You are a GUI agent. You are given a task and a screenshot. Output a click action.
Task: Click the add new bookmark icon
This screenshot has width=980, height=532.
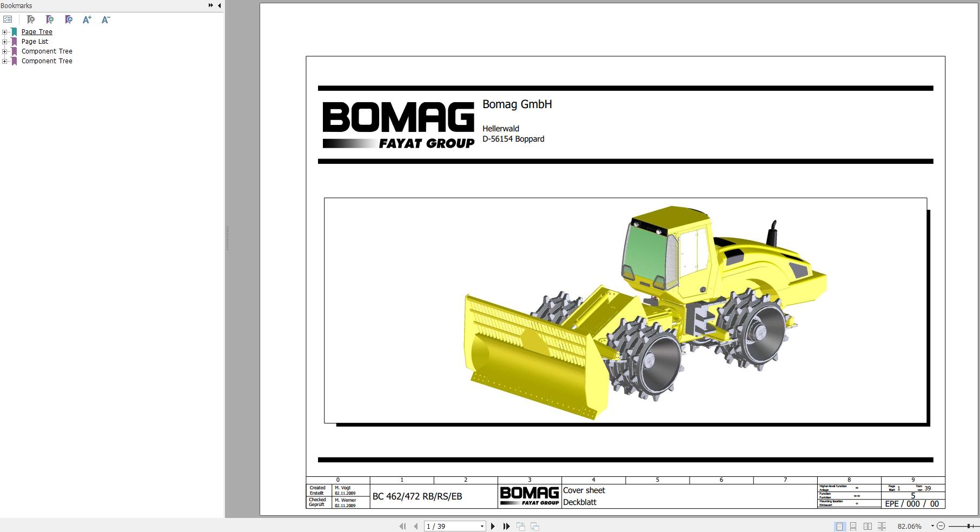tap(50, 19)
